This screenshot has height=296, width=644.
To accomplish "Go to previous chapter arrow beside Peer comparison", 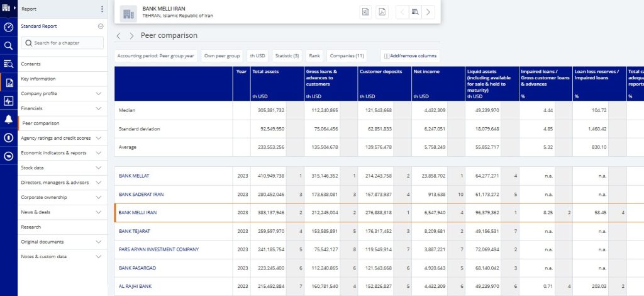I will pos(118,36).
